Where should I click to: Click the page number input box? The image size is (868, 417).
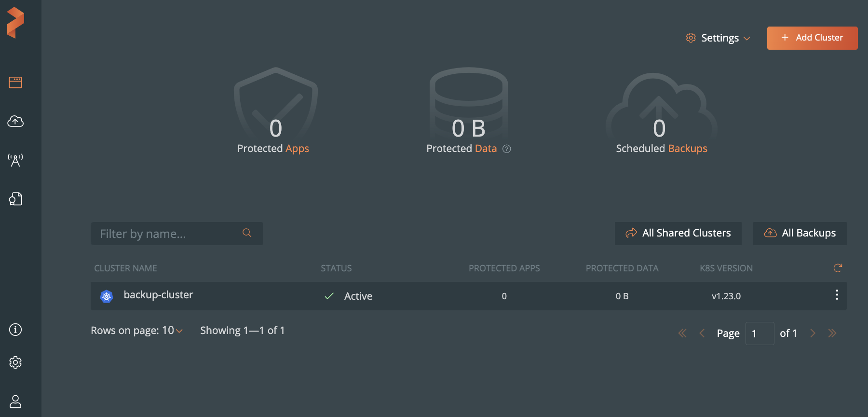759,334
